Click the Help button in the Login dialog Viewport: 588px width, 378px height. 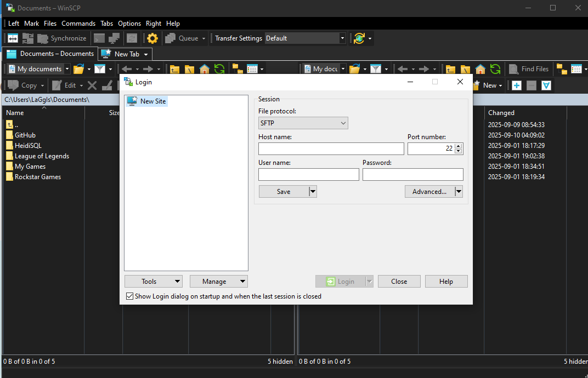446,282
